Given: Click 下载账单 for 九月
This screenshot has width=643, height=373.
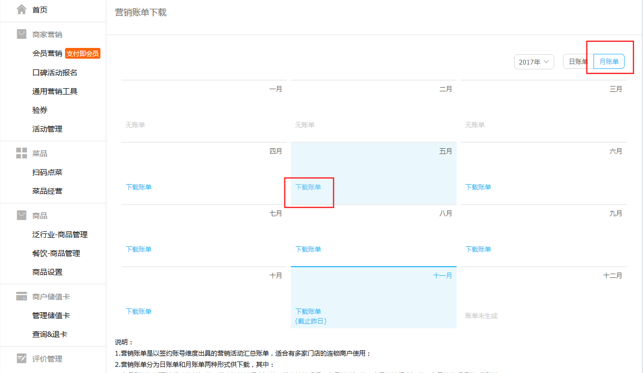Looking at the screenshot, I should [478, 249].
